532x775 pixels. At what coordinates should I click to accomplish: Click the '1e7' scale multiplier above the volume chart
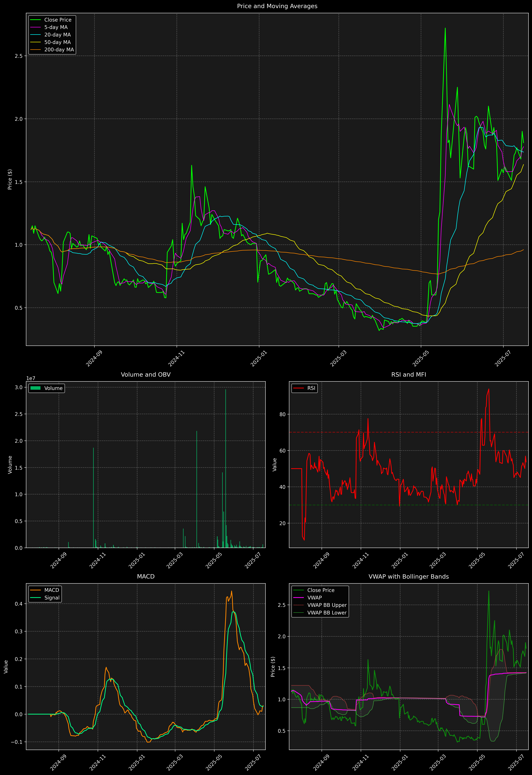coord(31,379)
